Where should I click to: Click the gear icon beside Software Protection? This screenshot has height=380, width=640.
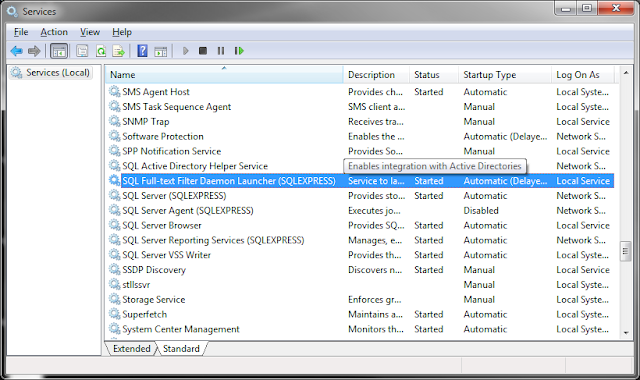pyautogui.click(x=114, y=136)
